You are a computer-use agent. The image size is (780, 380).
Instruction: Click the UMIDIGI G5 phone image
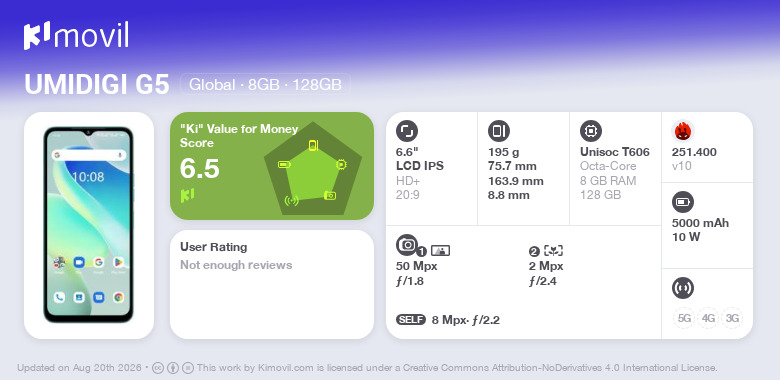point(89,225)
